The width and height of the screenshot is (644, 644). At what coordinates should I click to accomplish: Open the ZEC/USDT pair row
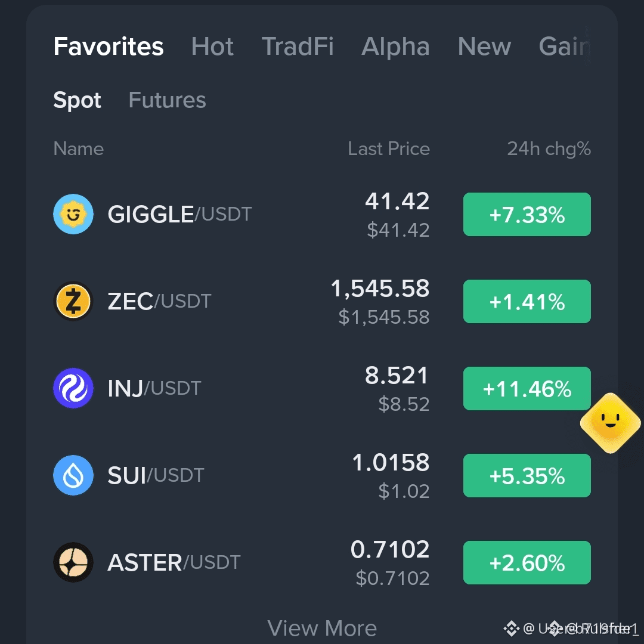click(x=322, y=302)
